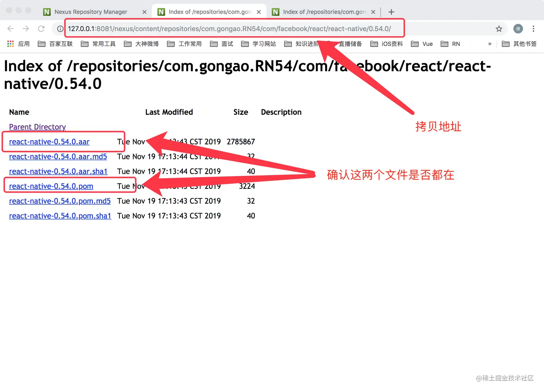544x392 pixels.
Task: Click the Size column header
Action: [x=241, y=112]
